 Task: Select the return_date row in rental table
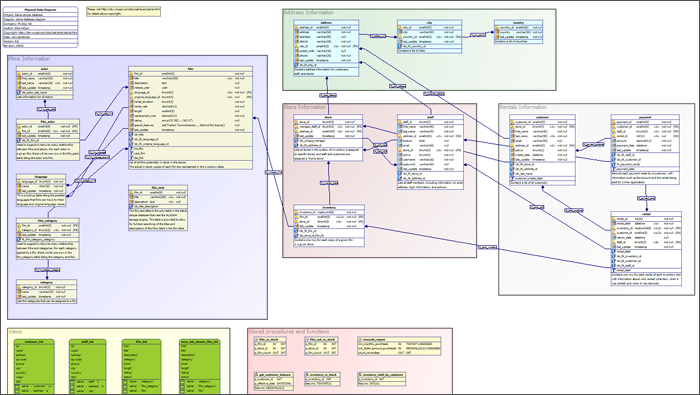(x=646, y=237)
